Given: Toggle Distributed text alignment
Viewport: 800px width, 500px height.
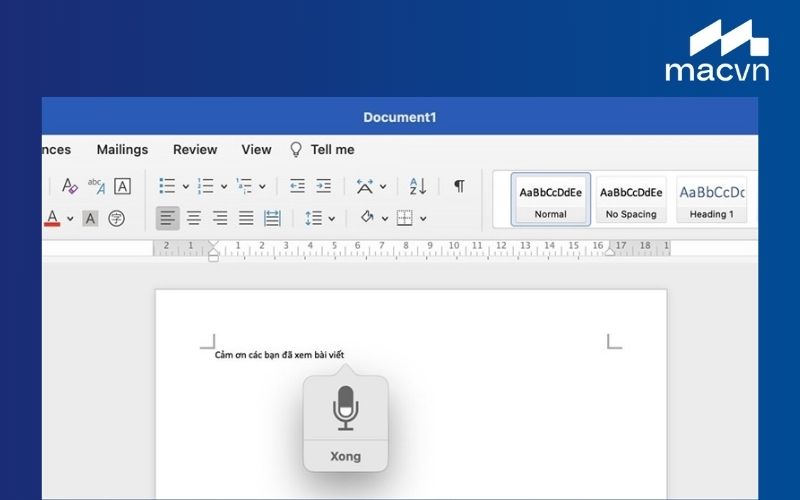Looking at the screenshot, I should click(272, 218).
